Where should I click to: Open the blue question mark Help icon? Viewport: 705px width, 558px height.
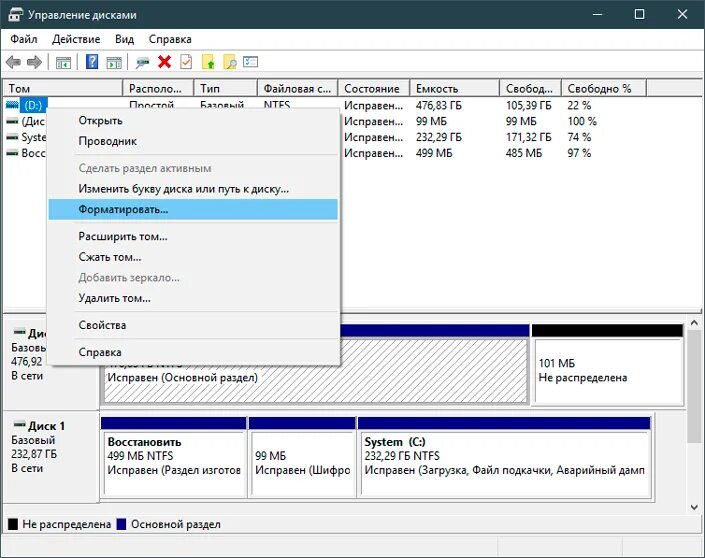(92, 62)
